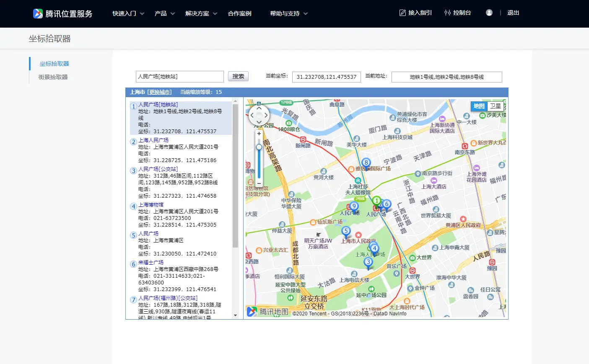Viewport: 589px width, 364px height.
Task: Pan the map up with the arrow control
Action: tap(259, 108)
